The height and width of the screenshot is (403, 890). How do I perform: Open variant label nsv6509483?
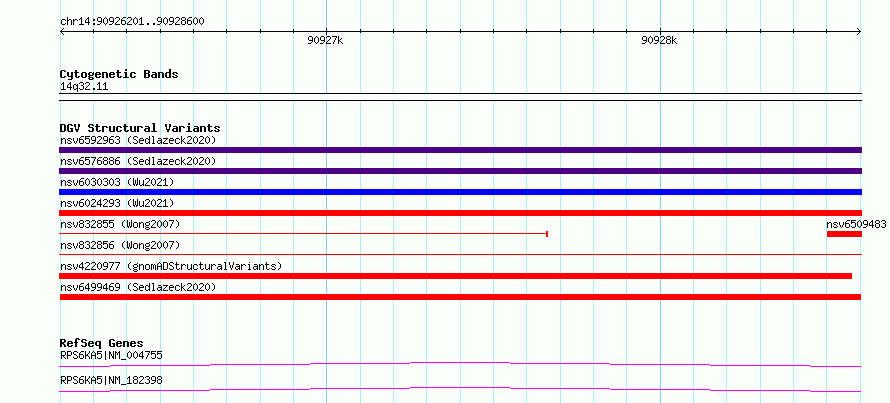856,224
